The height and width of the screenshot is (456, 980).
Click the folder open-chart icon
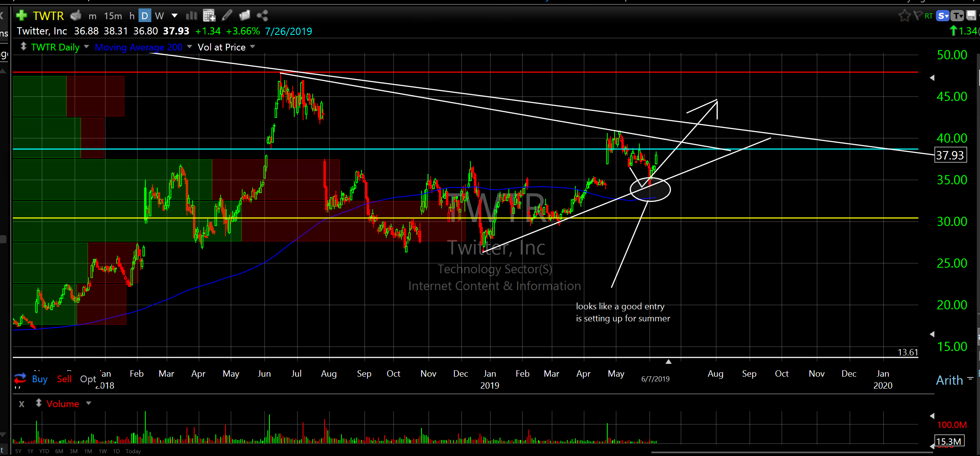[x=244, y=16]
